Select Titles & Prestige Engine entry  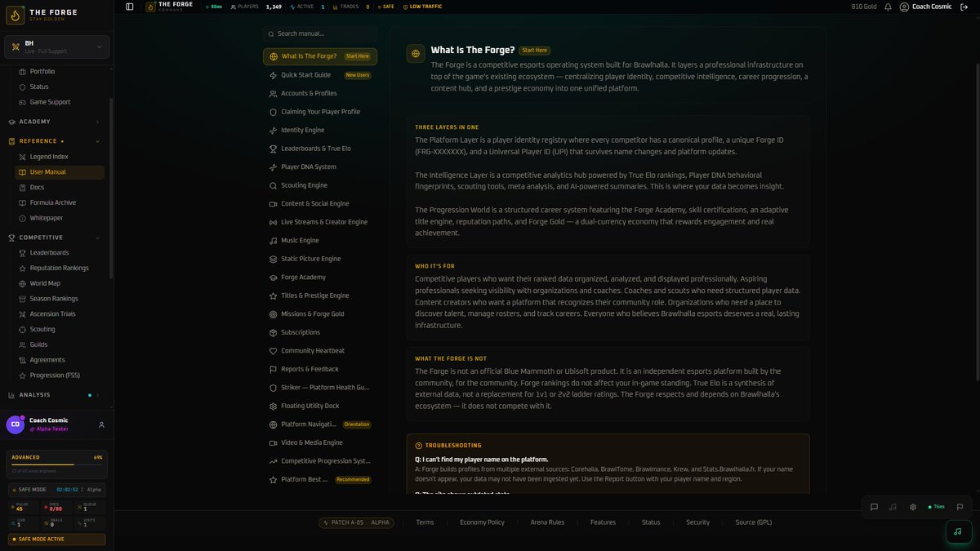pyautogui.click(x=320, y=295)
